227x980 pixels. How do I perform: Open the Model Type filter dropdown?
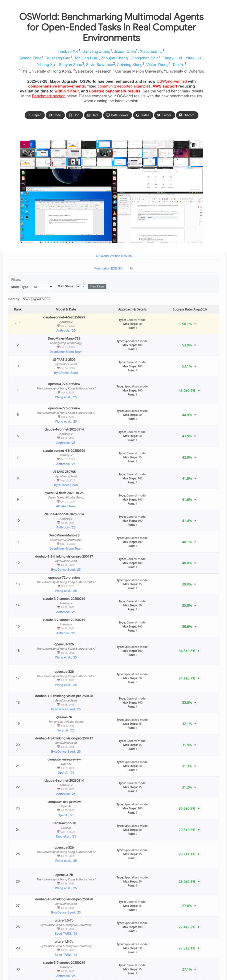[43, 286]
